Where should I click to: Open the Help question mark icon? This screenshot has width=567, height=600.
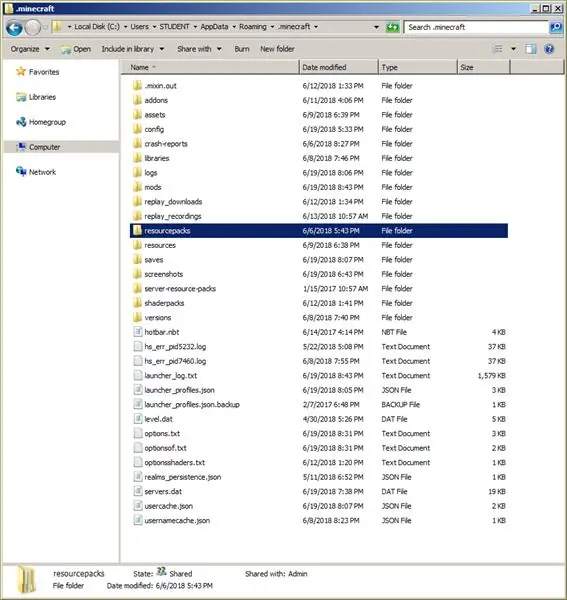(x=549, y=49)
